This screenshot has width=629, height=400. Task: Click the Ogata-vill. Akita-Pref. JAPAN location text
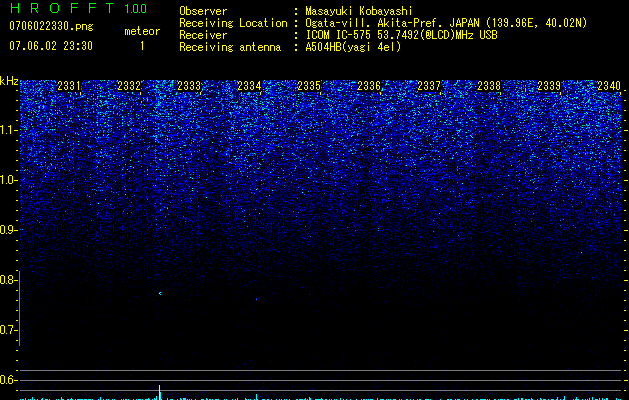[x=446, y=23]
